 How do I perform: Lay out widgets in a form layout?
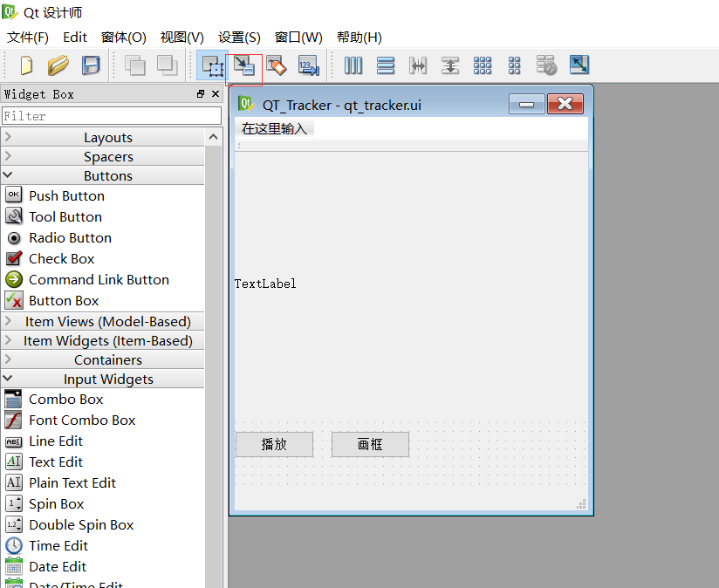tap(515, 65)
